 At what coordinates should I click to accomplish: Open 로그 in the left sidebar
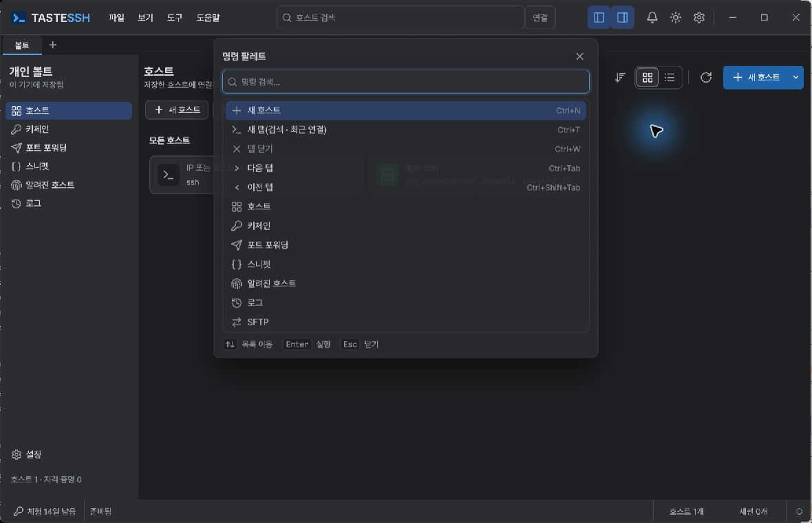coord(69,204)
